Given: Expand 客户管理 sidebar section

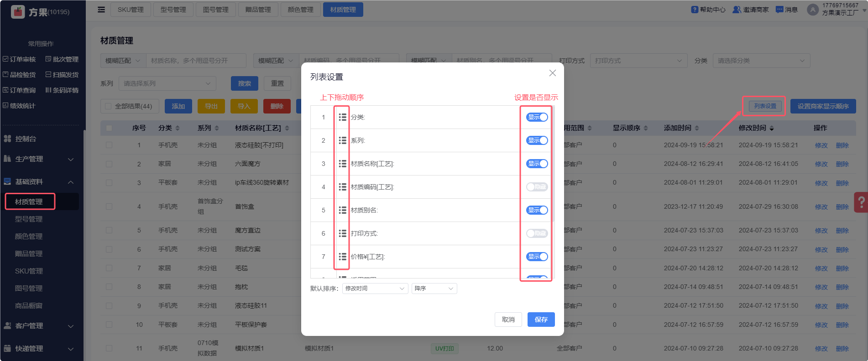Looking at the screenshot, I should 39,326.
